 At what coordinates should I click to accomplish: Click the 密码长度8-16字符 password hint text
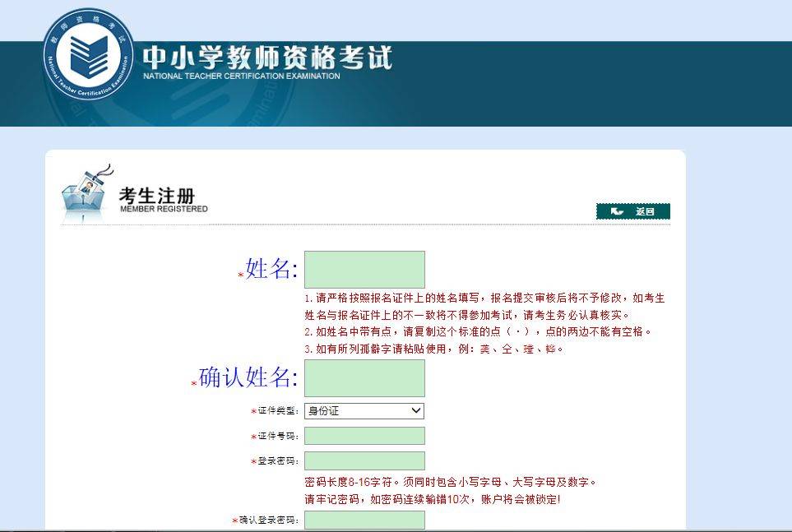point(450,482)
